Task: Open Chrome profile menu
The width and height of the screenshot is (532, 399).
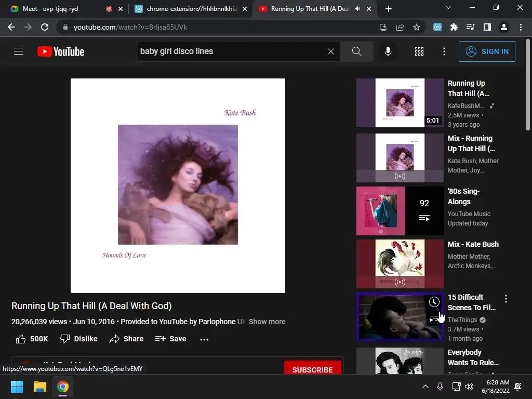Action: 504,27
